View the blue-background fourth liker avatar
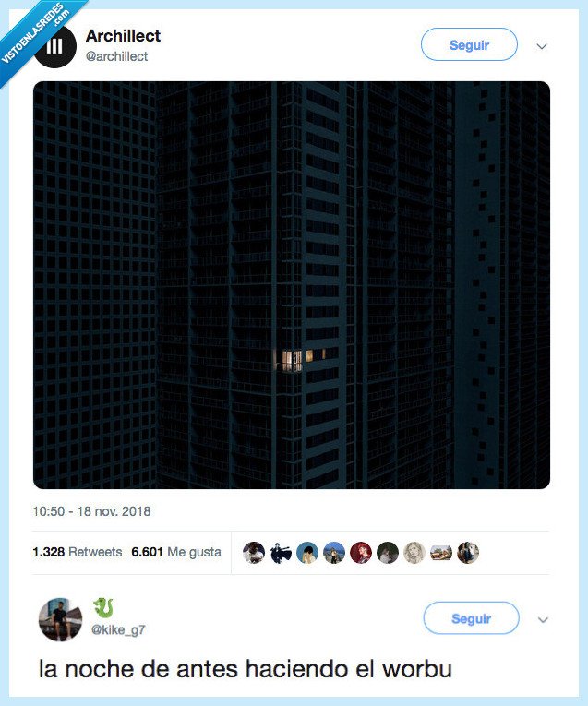This screenshot has height=706, width=588. 334,553
